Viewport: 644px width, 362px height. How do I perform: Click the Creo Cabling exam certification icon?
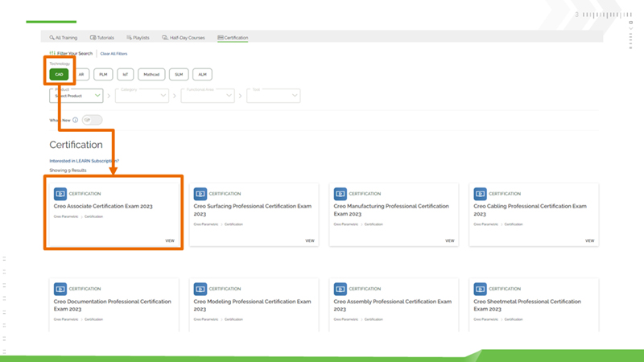coord(481,194)
